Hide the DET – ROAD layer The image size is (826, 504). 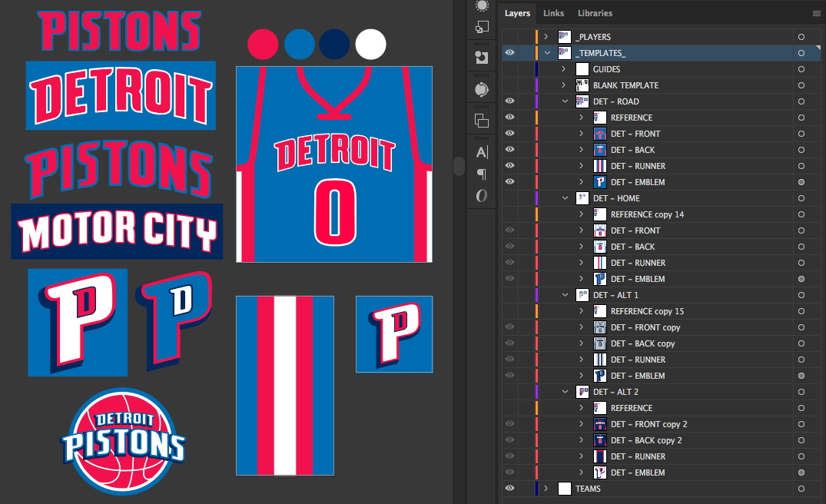pyautogui.click(x=509, y=101)
